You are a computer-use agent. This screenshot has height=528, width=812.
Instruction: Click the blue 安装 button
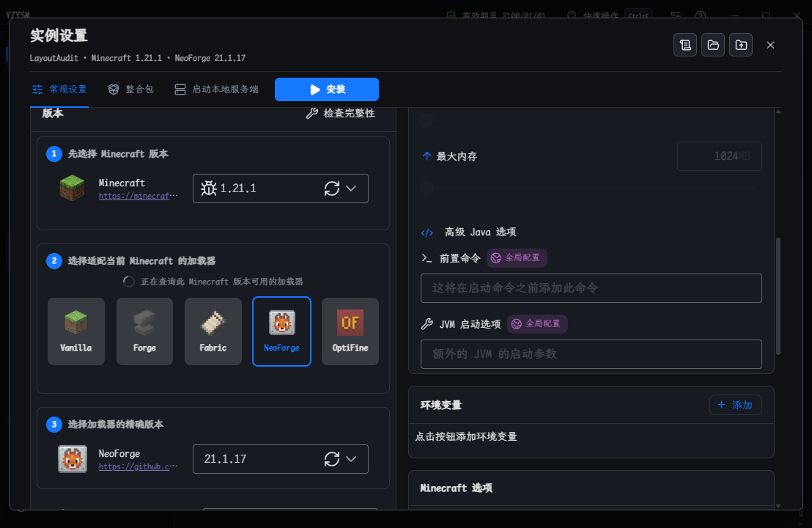(327, 89)
